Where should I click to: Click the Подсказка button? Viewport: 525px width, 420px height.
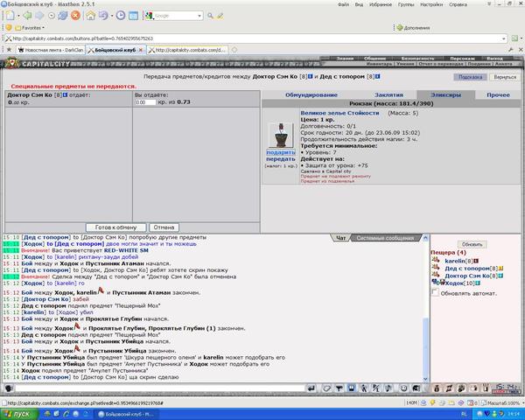click(471, 77)
